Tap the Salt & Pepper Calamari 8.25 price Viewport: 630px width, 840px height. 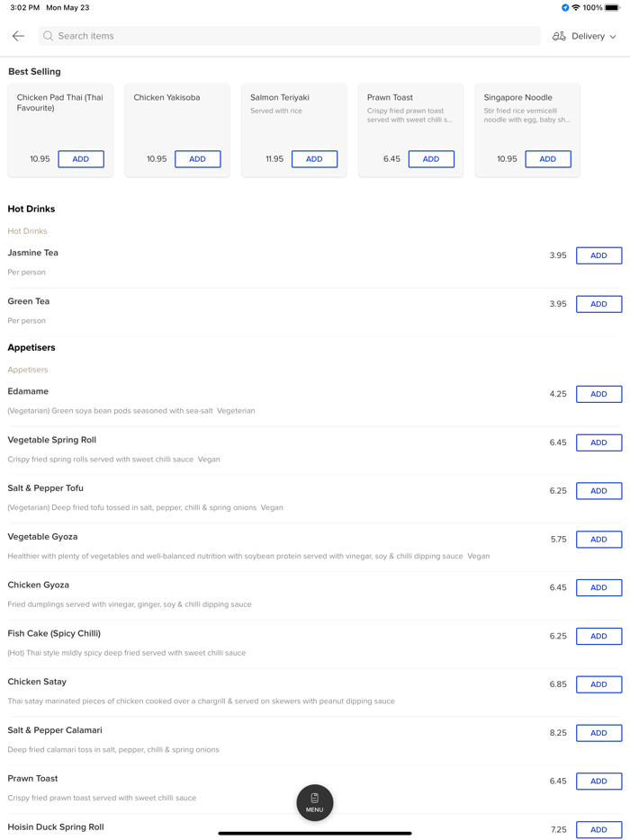(558, 733)
